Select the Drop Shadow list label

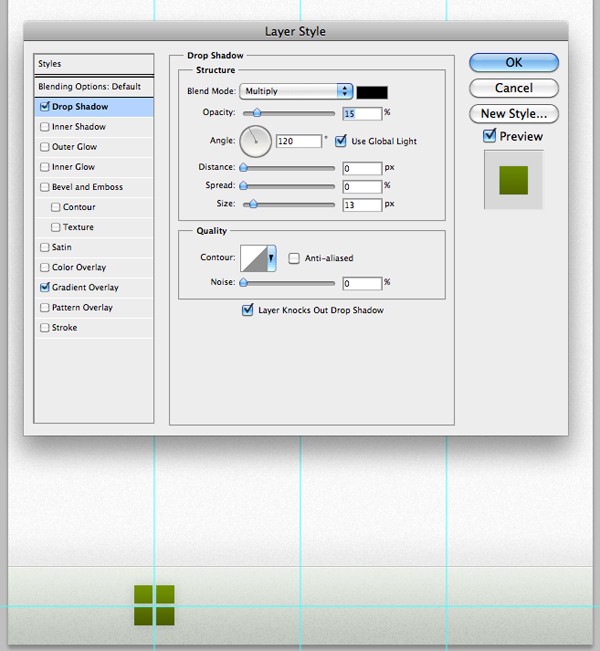pyautogui.click(x=80, y=107)
